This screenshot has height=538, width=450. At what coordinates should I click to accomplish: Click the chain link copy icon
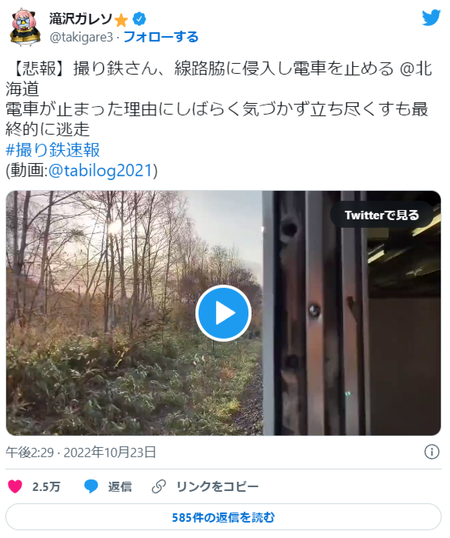(159, 486)
